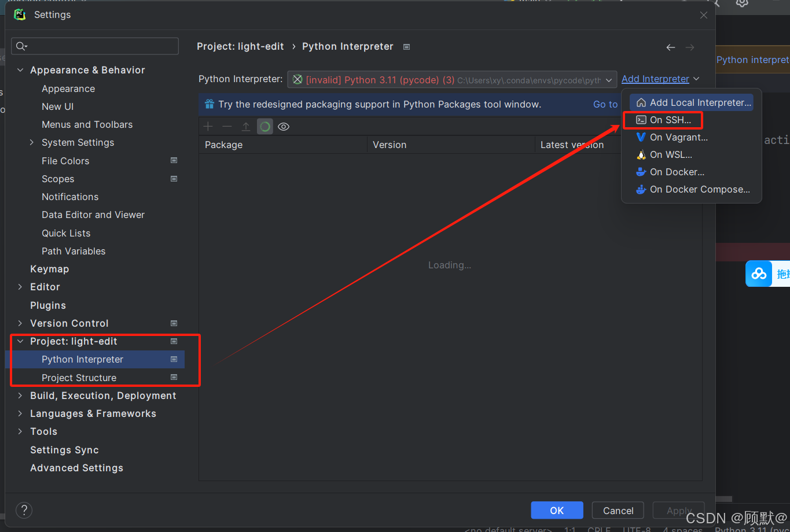Image resolution: width=790 pixels, height=532 pixels.
Task: Toggle show early releases eye icon
Action: point(284,127)
